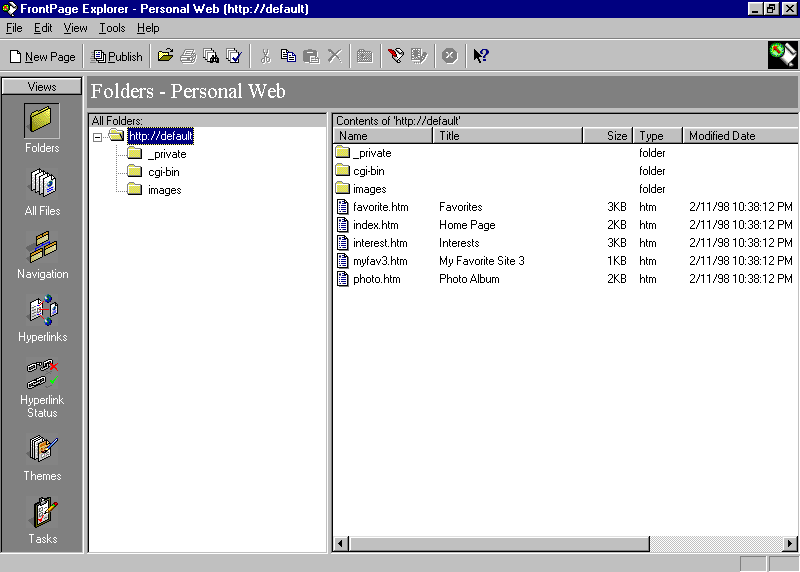Click 'My Favorite Site 3' title cell
Screen dimensions: 800x572
click(x=482, y=261)
